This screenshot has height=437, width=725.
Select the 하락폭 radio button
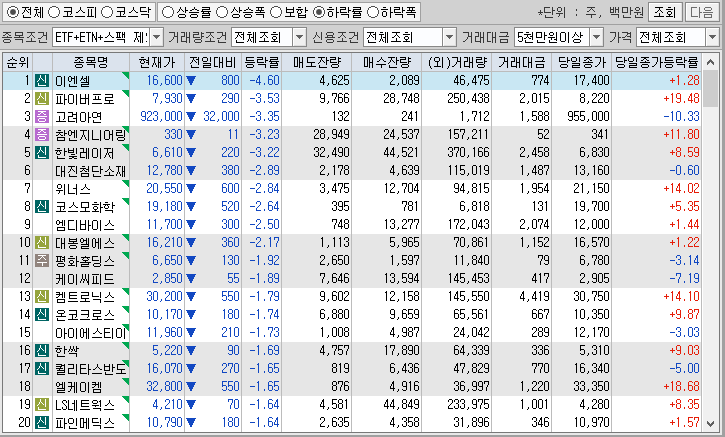pyautogui.click(x=373, y=12)
